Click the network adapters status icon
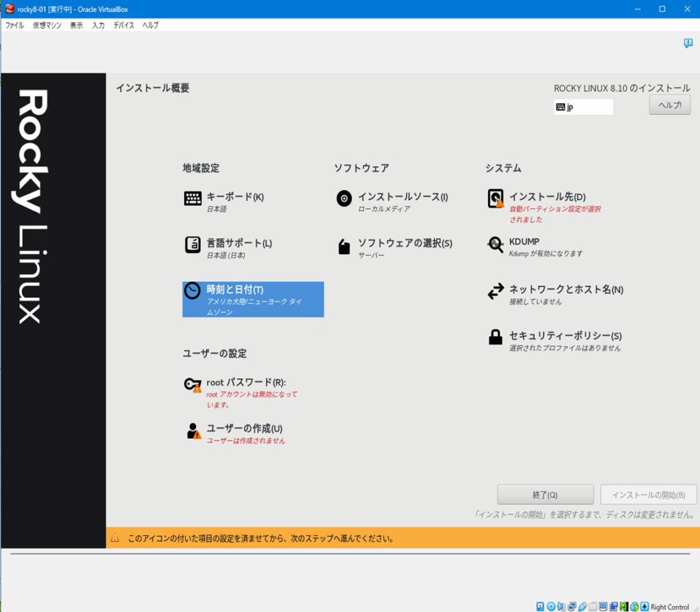 tap(572, 607)
